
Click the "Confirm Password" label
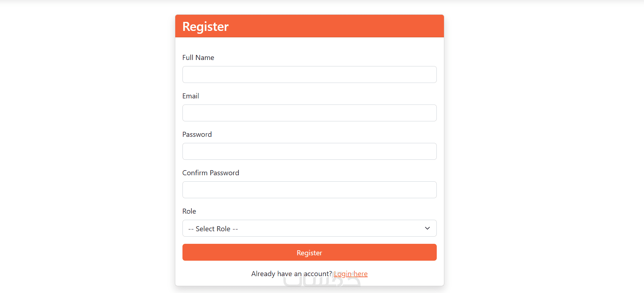click(x=210, y=173)
